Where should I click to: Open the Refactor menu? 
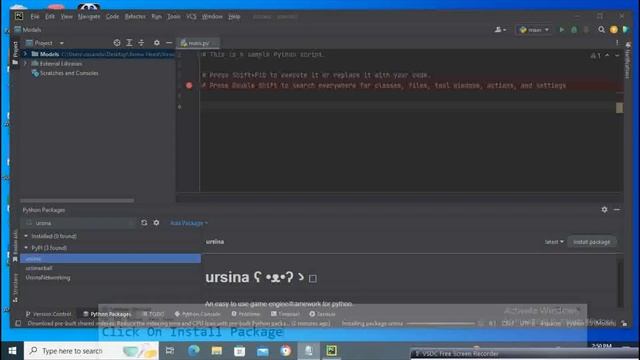coord(135,16)
